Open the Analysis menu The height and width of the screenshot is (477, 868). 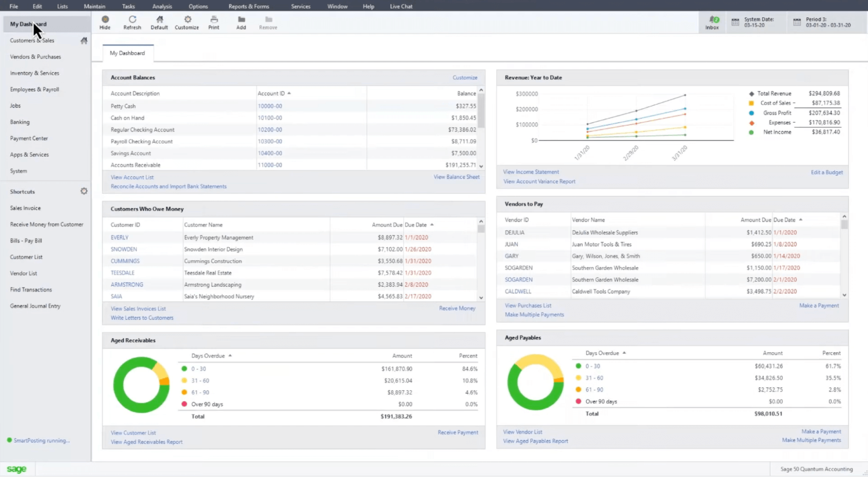coord(162,6)
